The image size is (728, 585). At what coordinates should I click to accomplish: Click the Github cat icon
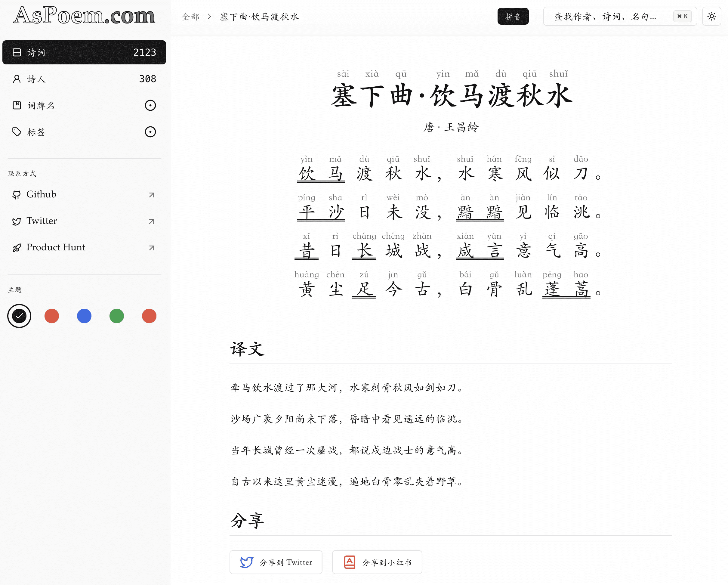tap(17, 195)
